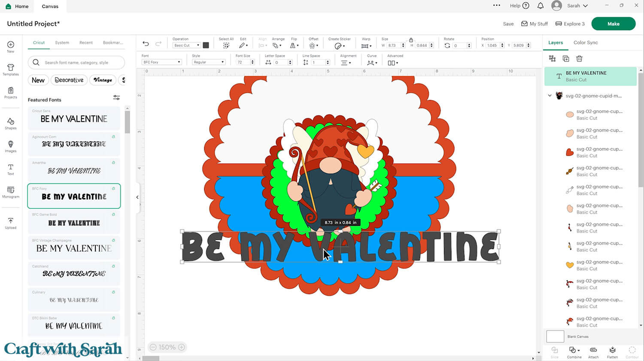This screenshot has height=361, width=644.
Task: Open the Monogram tool
Action: [11, 192]
